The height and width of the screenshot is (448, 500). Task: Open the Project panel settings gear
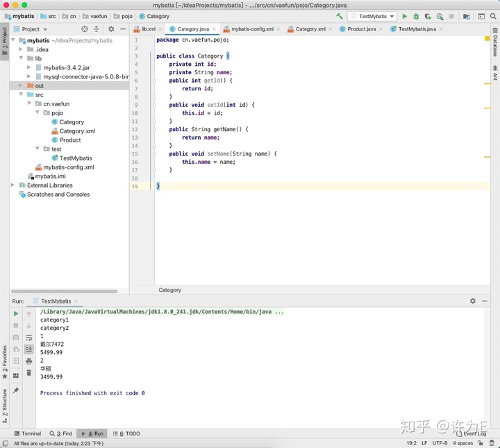point(111,29)
